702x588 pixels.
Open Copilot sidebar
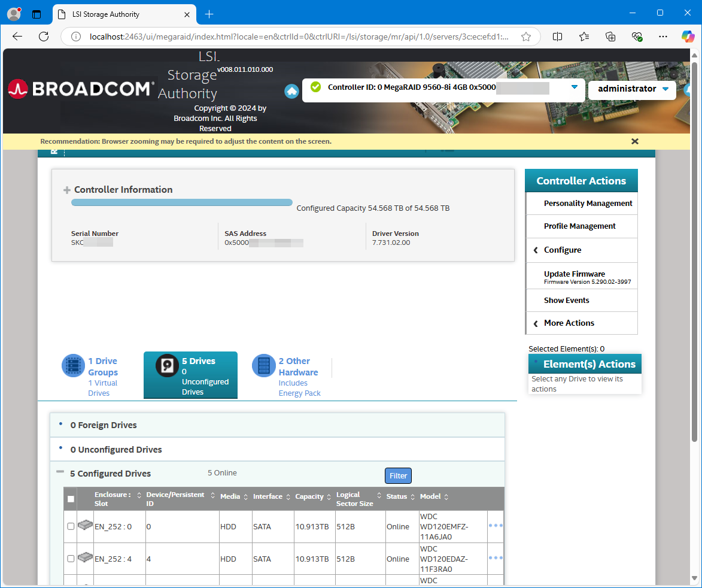pyautogui.click(x=688, y=37)
